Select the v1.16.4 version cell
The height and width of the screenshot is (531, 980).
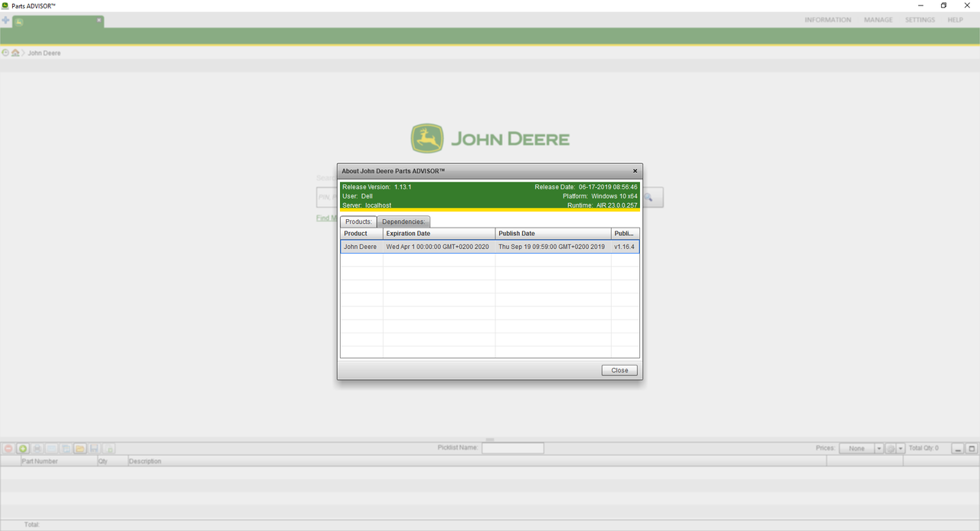(x=626, y=247)
